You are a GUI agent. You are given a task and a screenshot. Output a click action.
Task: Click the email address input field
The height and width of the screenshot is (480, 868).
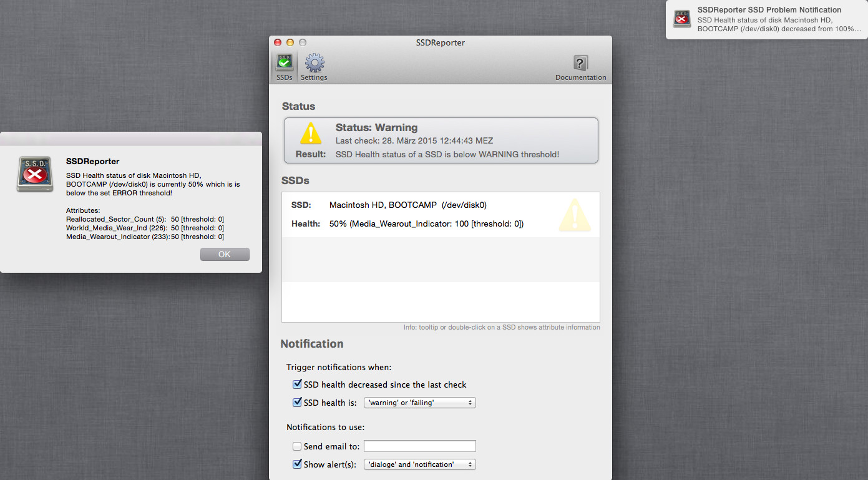click(x=420, y=446)
